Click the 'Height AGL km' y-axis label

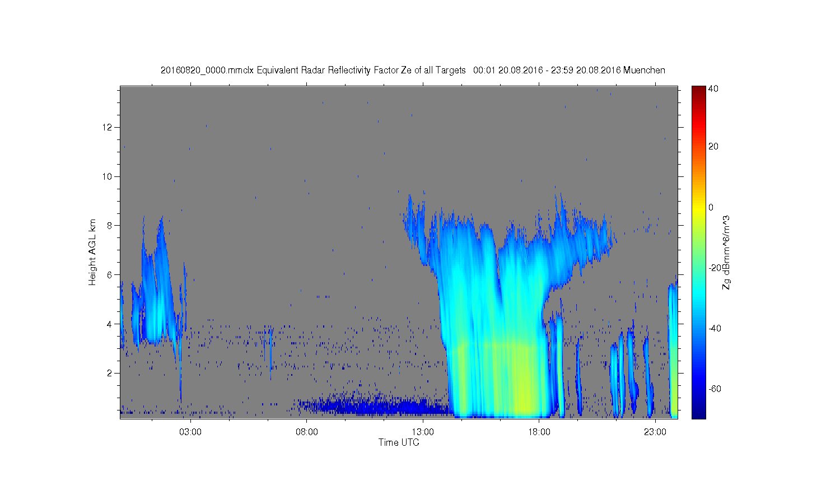tap(92, 252)
